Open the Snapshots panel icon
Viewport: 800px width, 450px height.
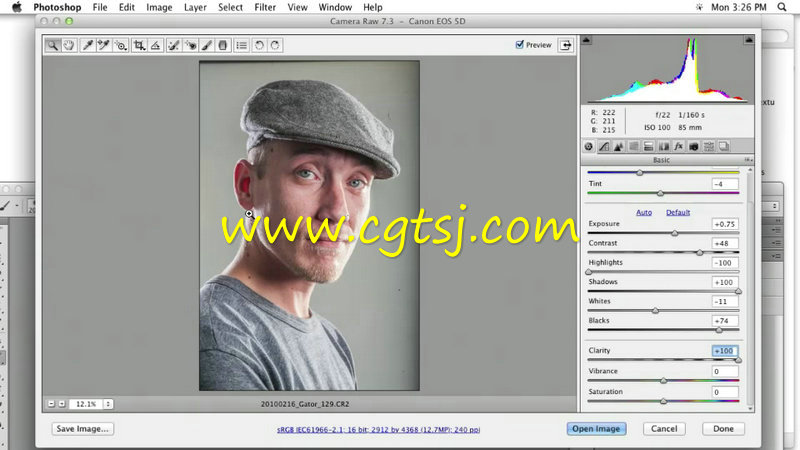(723, 146)
